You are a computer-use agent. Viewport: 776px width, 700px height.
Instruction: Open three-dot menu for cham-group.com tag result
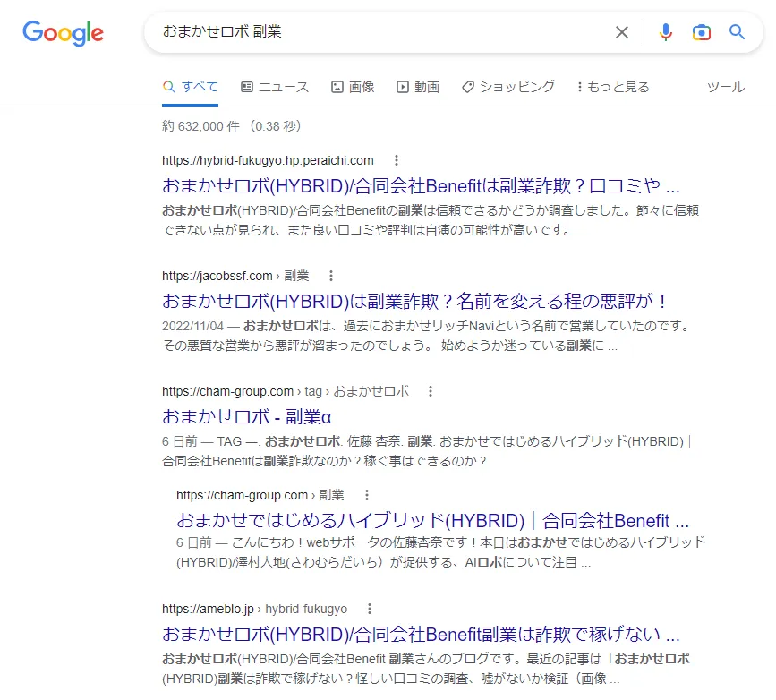(431, 391)
